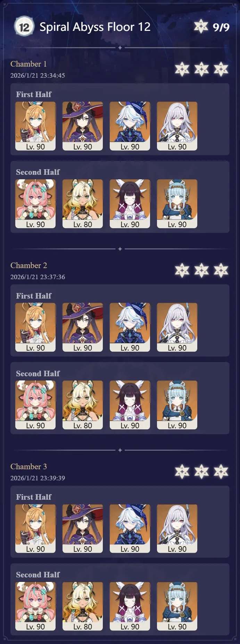240x644 pixels.
Task: Click the middle star of Chamber 3
Action: pos(201,471)
